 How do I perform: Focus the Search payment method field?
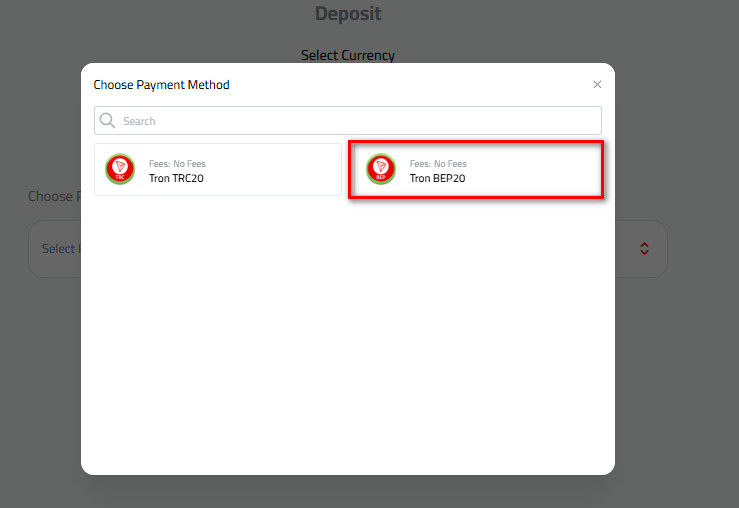(x=348, y=121)
